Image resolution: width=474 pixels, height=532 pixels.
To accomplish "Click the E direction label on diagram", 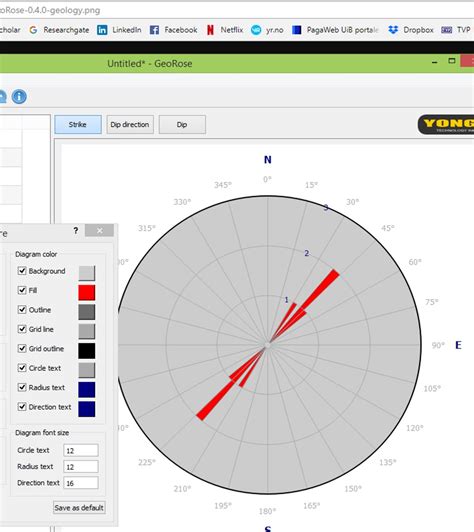I will click(458, 345).
